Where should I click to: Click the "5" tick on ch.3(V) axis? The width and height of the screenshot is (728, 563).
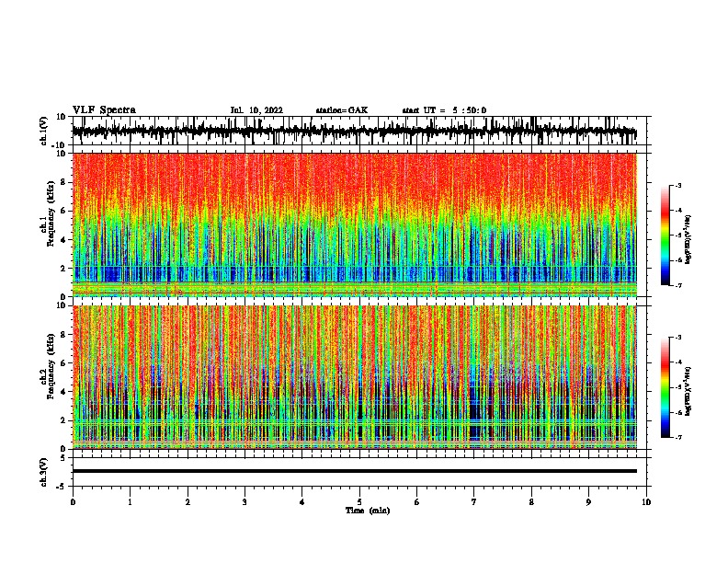pyautogui.click(x=63, y=457)
